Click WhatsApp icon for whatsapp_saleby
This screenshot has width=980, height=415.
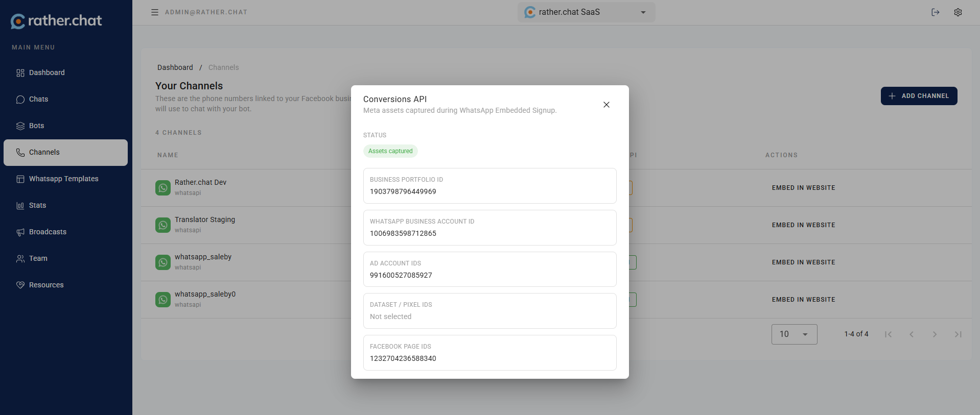(163, 262)
